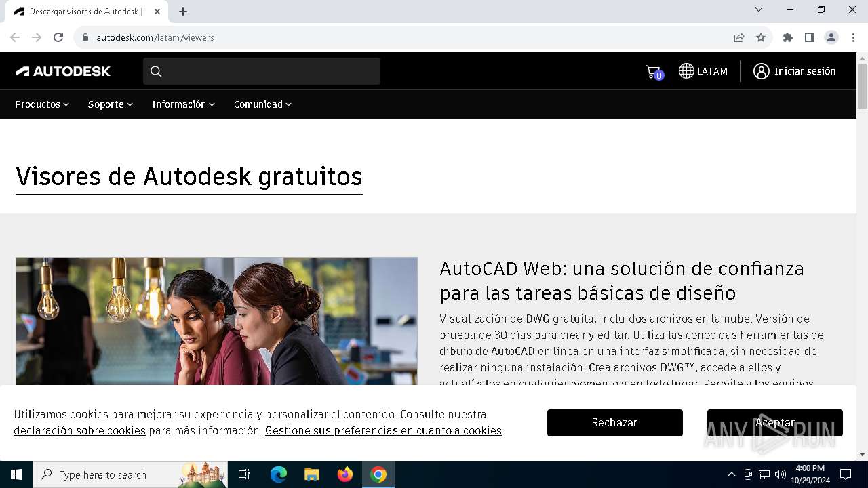Open Gestione sus preferencias en cuanto a cookies
Image resolution: width=868 pixels, height=488 pixels.
pyautogui.click(x=383, y=430)
